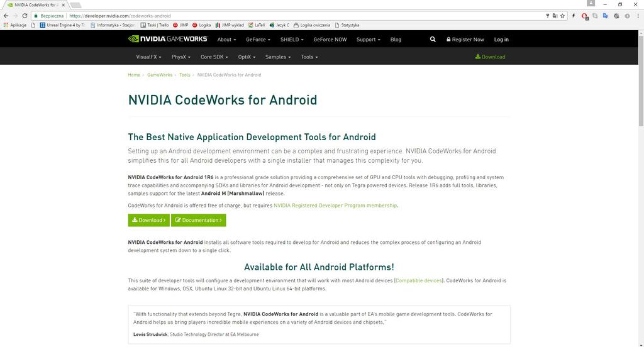Click the dark globe extension icon
This screenshot has height=347, width=644.
coord(616,16)
